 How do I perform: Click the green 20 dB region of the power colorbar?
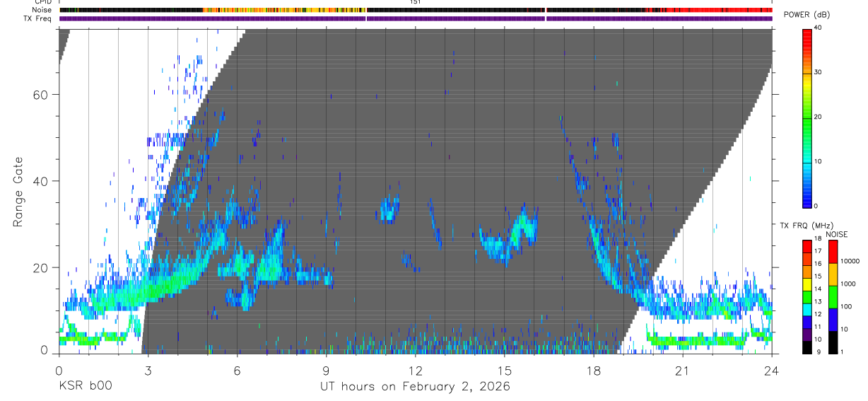point(808,117)
